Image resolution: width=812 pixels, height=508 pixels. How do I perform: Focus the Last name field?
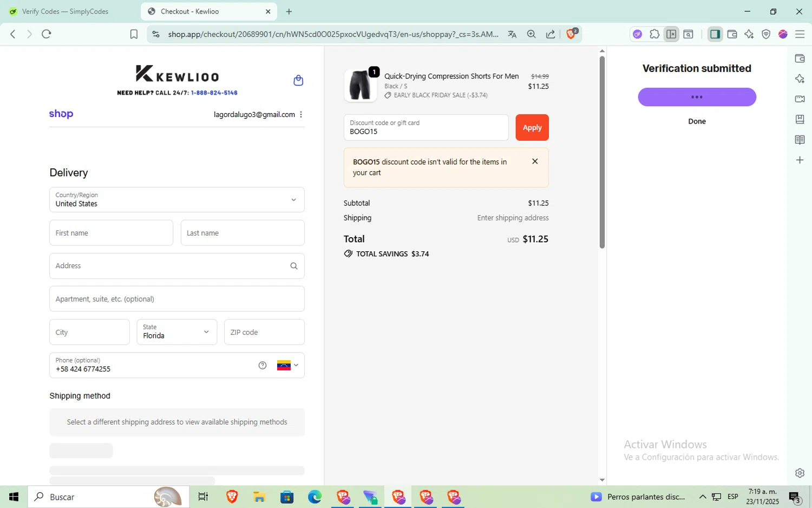tap(243, 233)
